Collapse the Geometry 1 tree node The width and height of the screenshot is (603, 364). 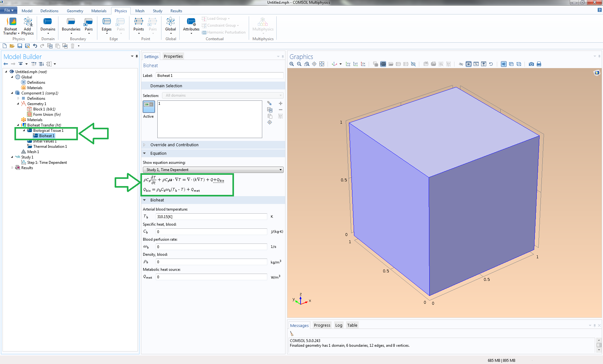point(18,104)
